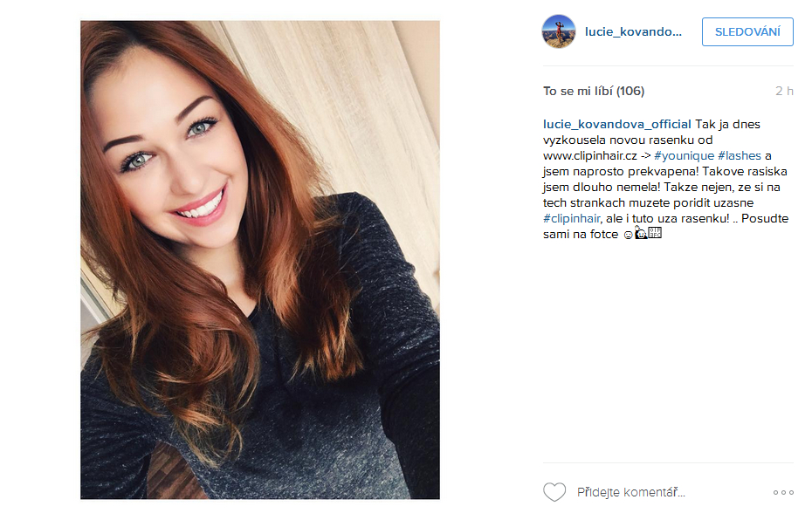Click the SLEDOVÁNÍ follow button
Screen dimensions: 812x520
click(747, 32)
